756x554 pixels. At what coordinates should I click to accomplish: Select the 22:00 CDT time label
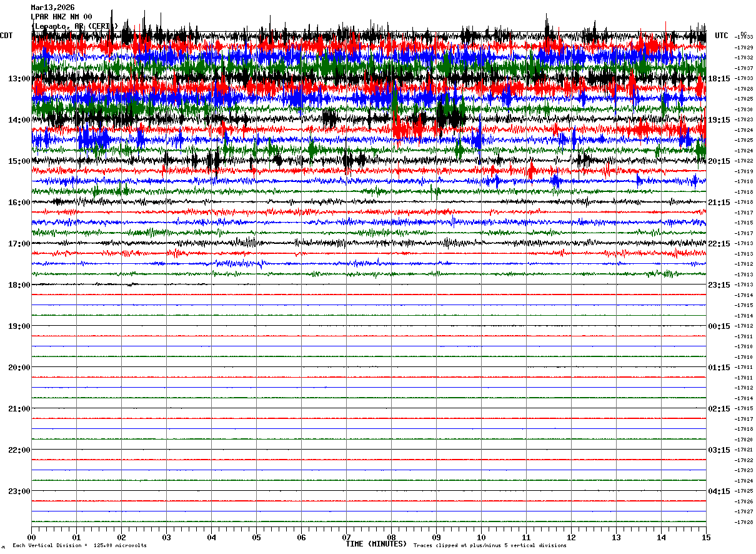[x=19, y=450]
